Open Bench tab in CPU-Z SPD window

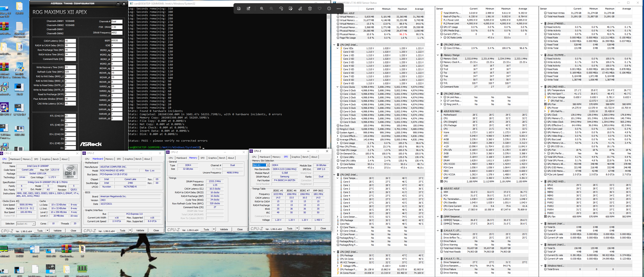click(x=306, y=157)
